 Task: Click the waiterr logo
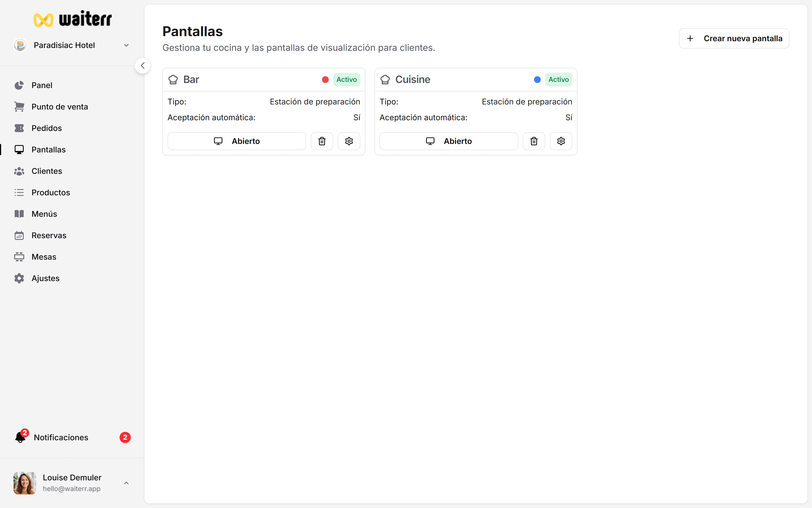[72, 19]
